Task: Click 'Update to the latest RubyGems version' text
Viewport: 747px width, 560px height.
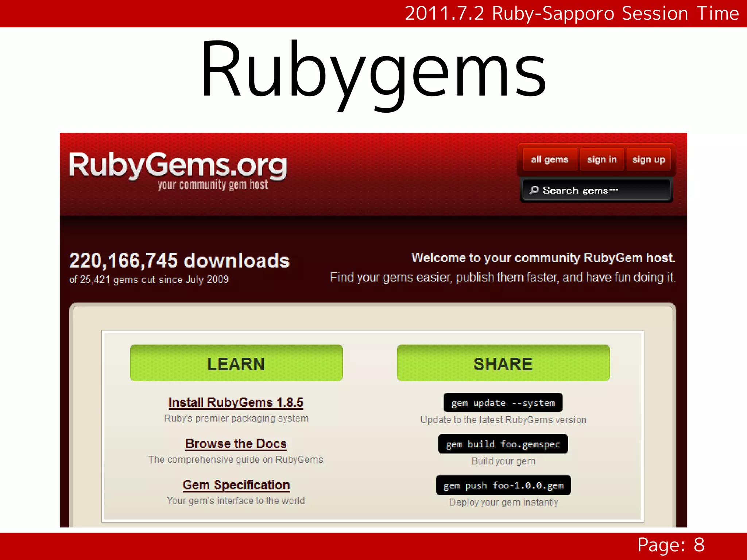Action: pyautogui.click(x=503, y=420)
